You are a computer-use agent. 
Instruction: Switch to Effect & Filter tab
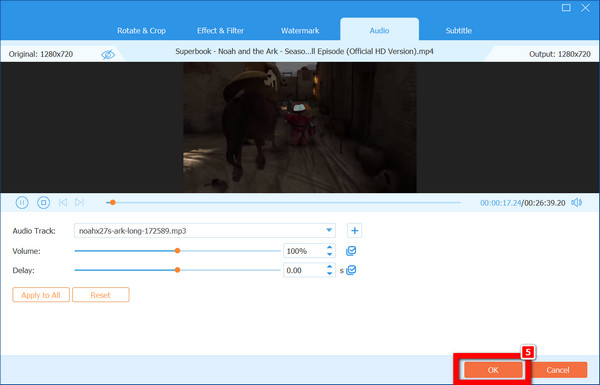(x=220, y=31)
